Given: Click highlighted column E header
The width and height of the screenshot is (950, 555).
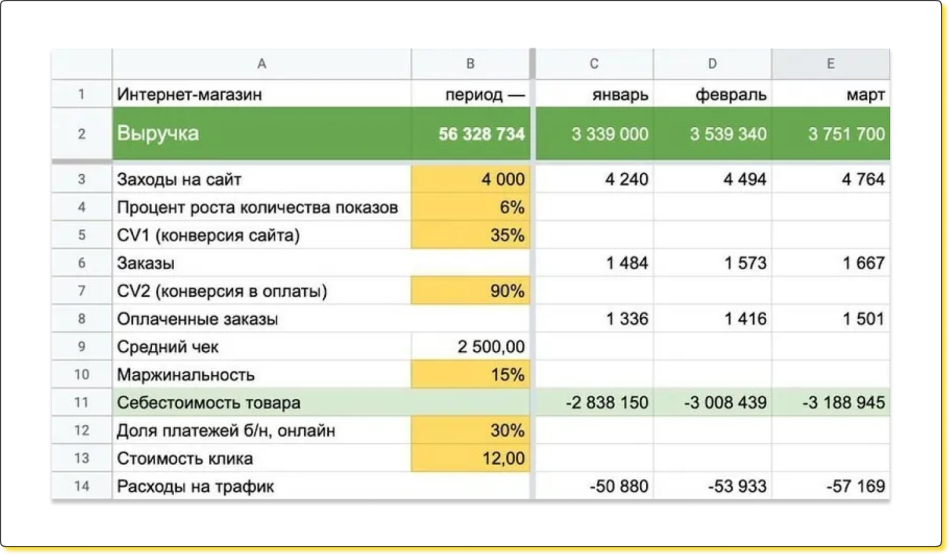Looking at the screenshot, I should click(x=831, y=64).
